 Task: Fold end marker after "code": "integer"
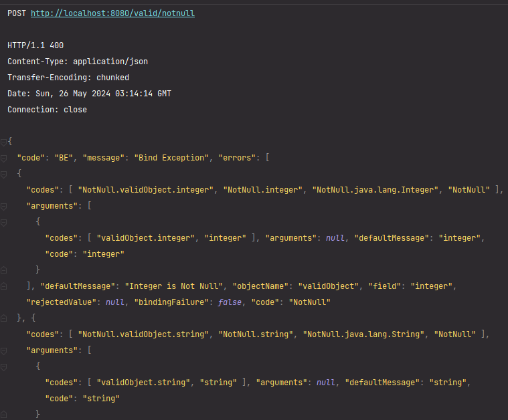pyautogui.click(x=3, y=270)
